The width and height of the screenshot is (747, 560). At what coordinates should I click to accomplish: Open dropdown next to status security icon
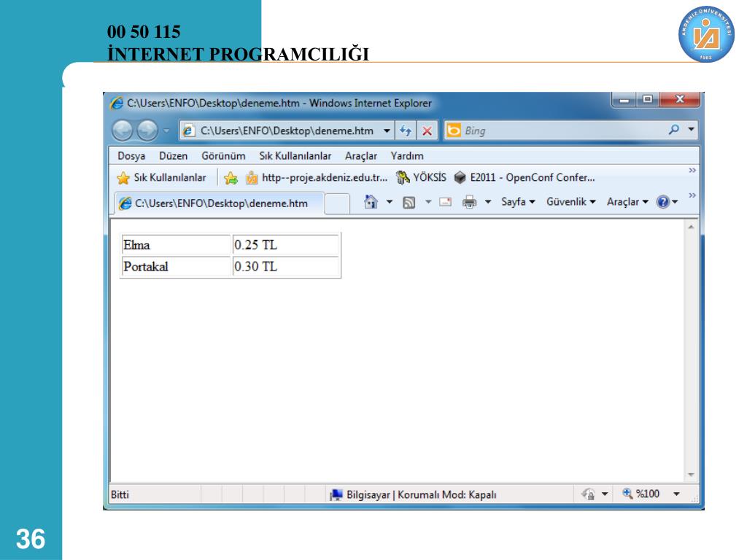click(x=605, y=494)
